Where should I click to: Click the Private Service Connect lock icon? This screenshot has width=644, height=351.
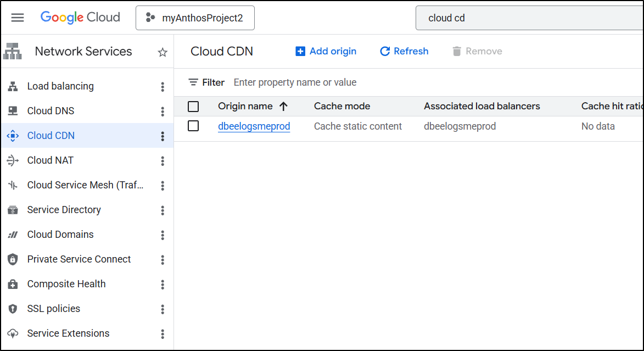click(13, 259)
